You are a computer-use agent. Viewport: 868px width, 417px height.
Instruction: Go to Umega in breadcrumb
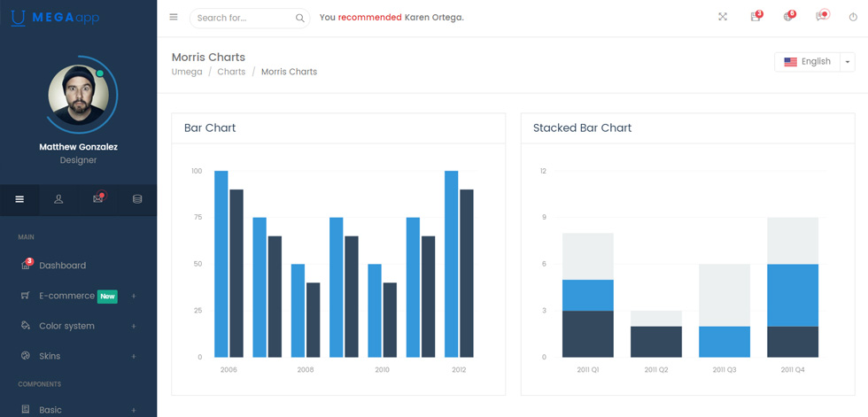tap(187, 72)
